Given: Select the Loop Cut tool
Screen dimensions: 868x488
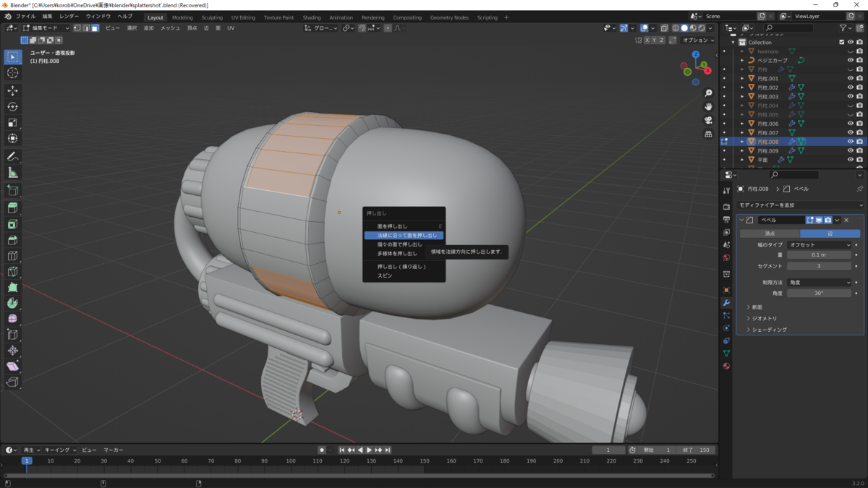Looking at the screenshot, I should click(x=12, y=255).
